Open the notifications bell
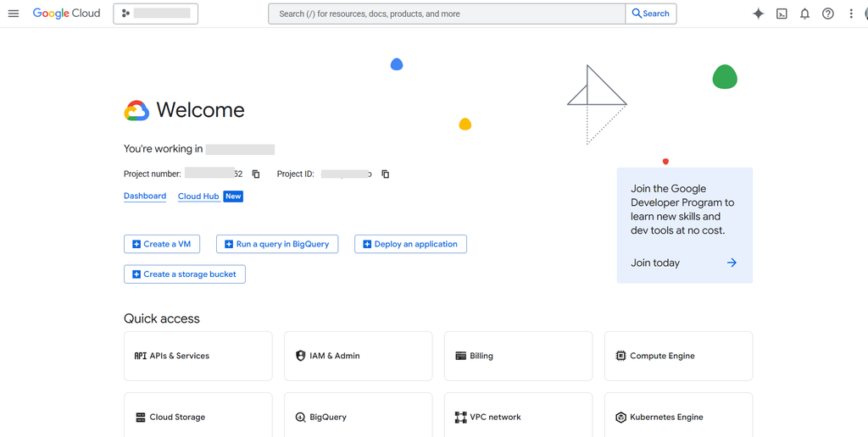 click(x=805, y=14)
